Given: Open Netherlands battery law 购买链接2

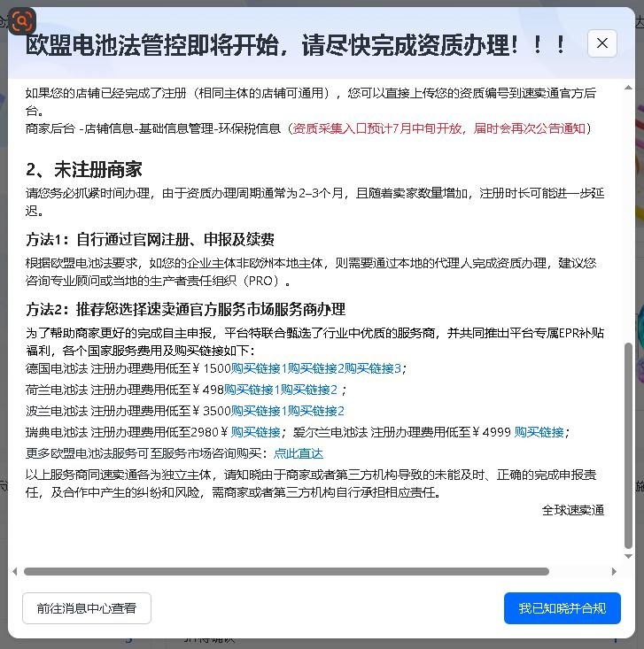Looking at the screenshot, I should click(309, 390).
